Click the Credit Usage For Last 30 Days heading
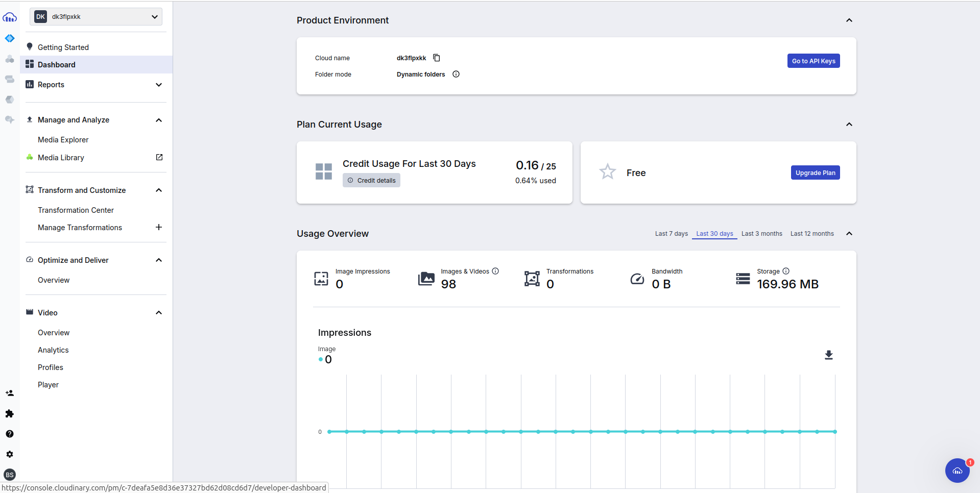 click(409, 164)
